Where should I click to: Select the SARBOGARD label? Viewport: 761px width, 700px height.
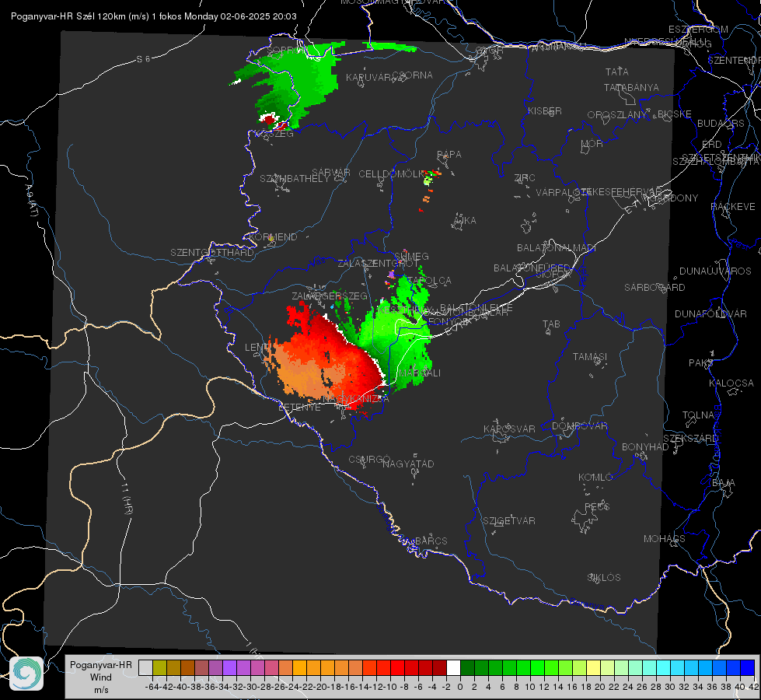655,288
